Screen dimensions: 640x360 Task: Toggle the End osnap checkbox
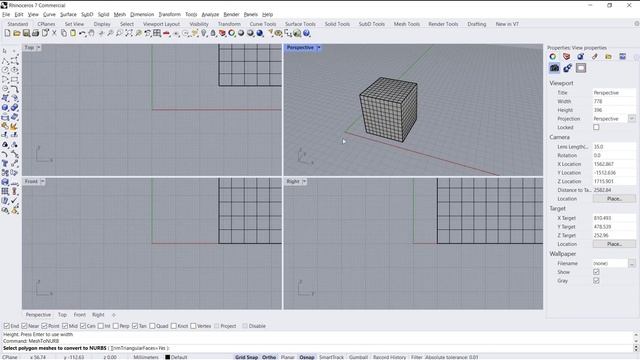pyautogui.click(x=7, y=326)
